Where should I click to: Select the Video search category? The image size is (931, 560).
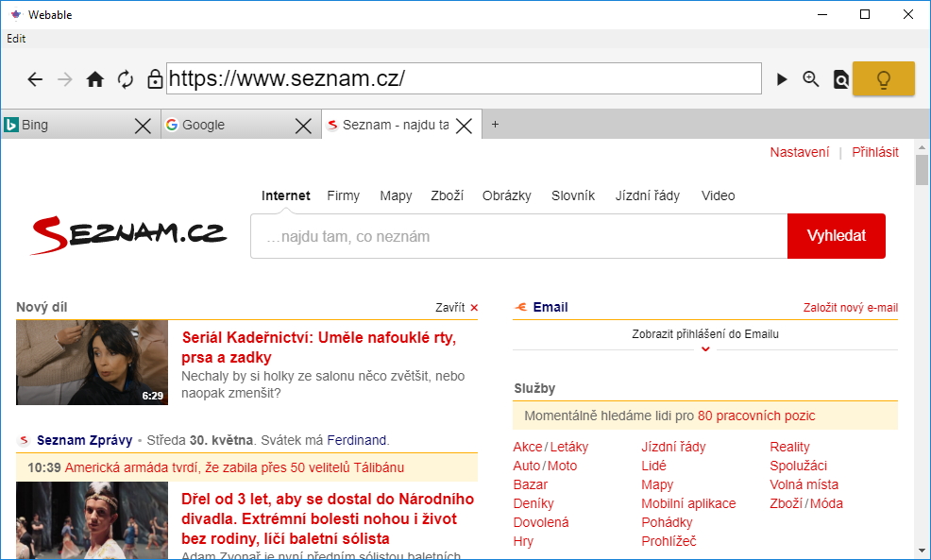[x=718, y=196]
